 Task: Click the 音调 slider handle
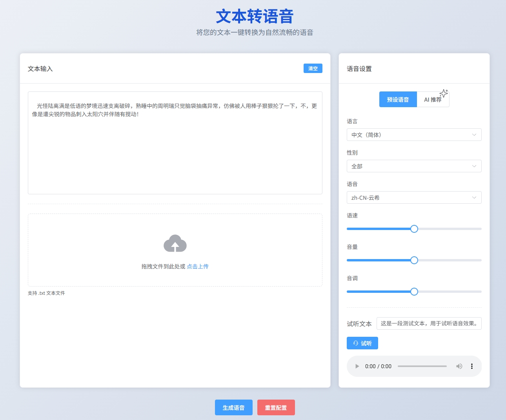tap(414, 292)
